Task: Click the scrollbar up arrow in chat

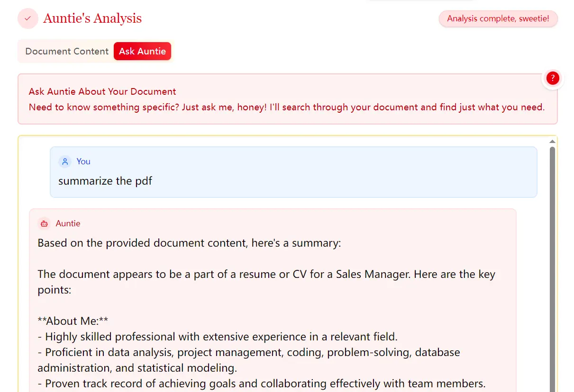Action: (552, 142)
